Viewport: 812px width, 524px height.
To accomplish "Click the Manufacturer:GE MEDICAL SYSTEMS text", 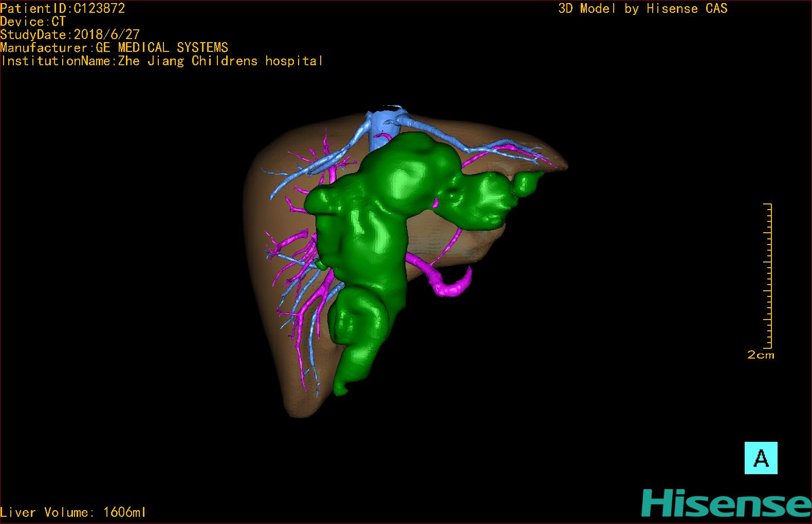I will [x=114, y=48].
